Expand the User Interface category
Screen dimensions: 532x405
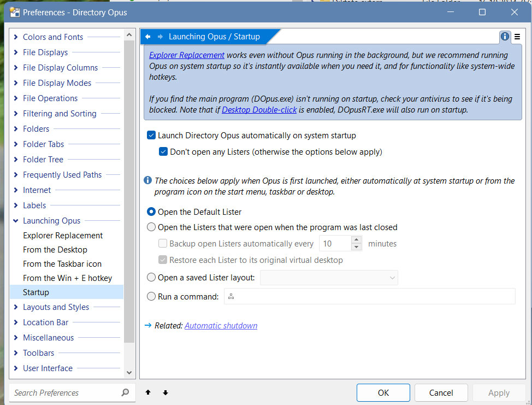pos(16,368)
